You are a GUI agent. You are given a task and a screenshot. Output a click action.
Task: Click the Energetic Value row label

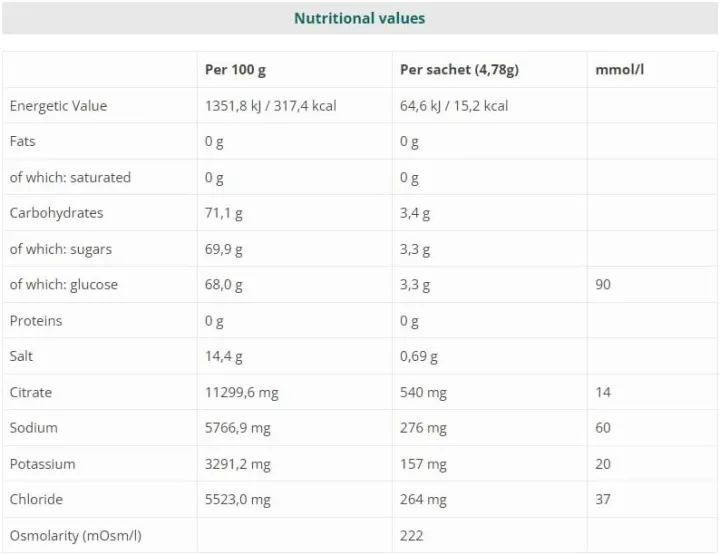tap(58, 106)
